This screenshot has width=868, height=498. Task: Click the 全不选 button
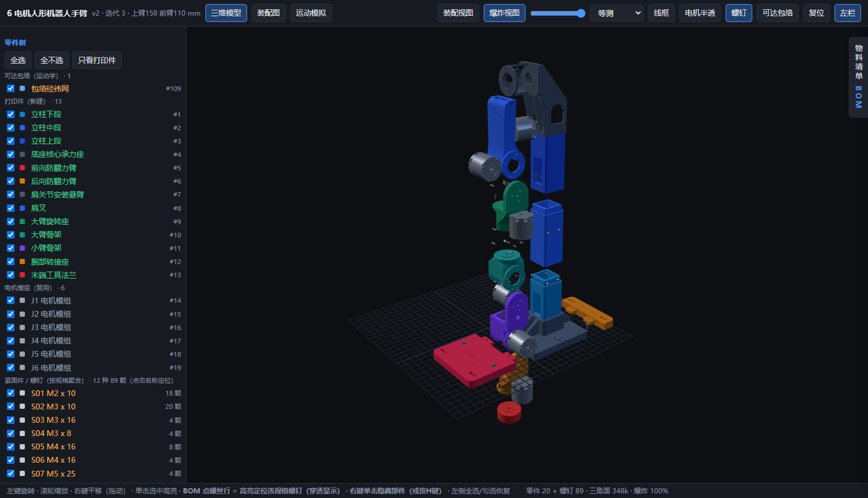(52, 60)
